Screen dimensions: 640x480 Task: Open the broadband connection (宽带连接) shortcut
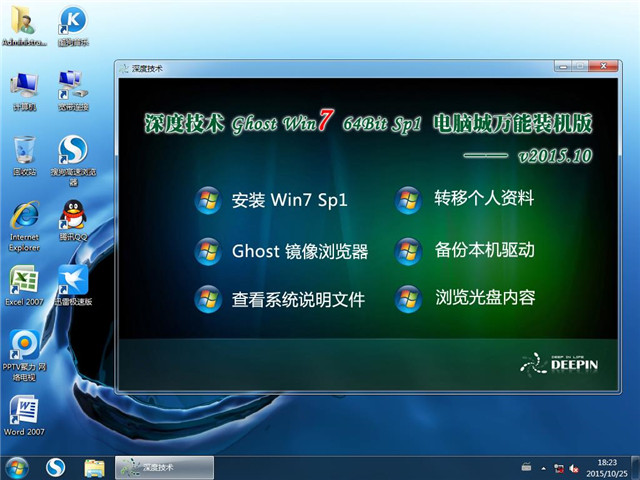[73, 91]
